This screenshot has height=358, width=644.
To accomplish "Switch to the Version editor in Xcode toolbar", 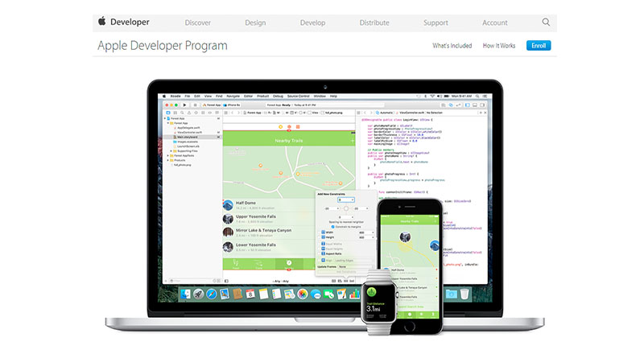I will click(x=458, y=105).
